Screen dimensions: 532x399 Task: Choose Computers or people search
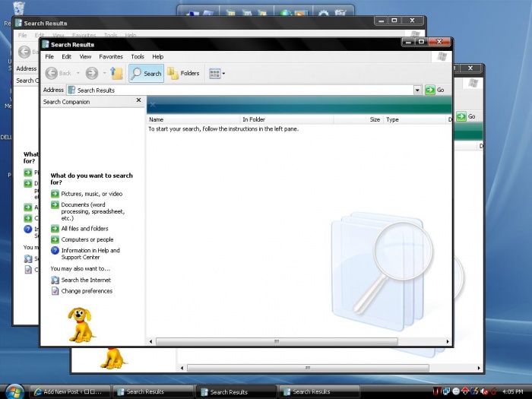(87, 239)
